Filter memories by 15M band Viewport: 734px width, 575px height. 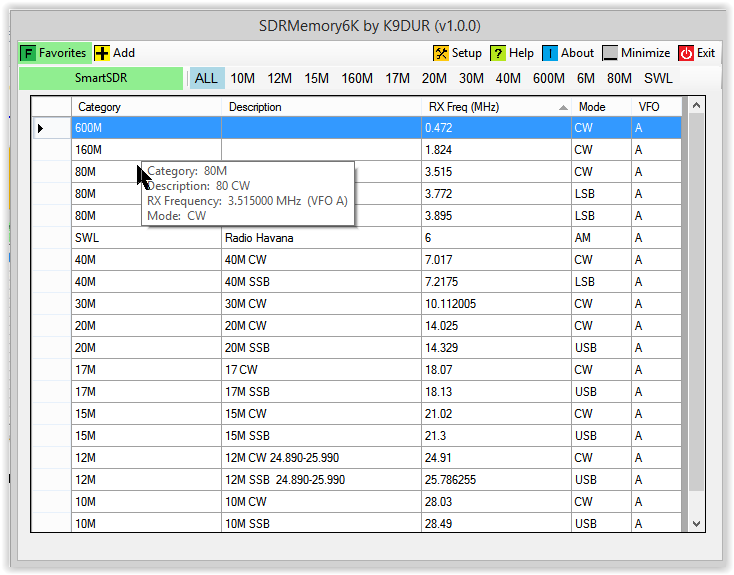tap(316, 78)
